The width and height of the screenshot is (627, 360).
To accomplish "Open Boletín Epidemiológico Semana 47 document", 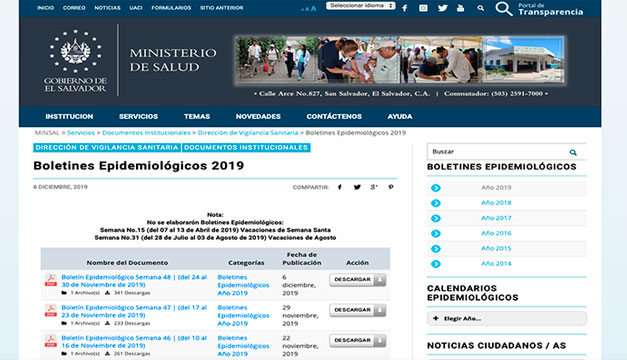I will (134, 311).
